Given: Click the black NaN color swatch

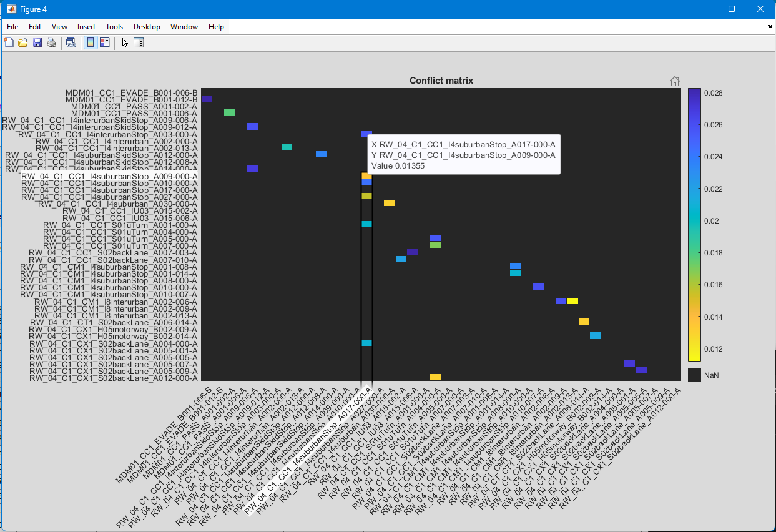Looking at the screenshot, I should click(694, 375).
